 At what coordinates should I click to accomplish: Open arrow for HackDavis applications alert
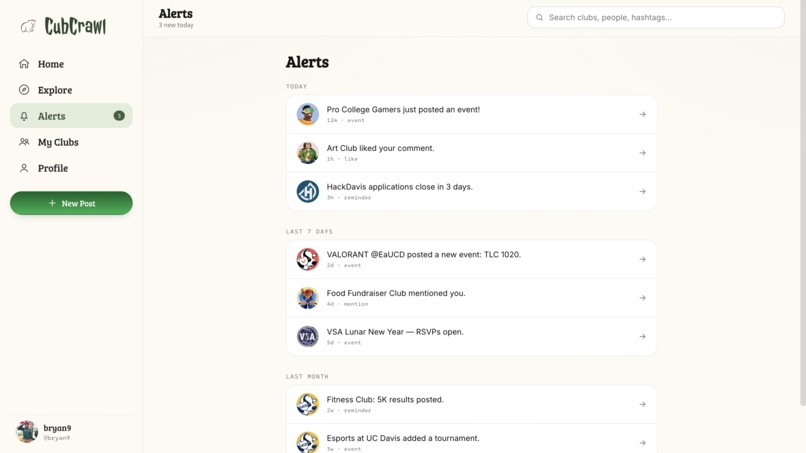642,191
